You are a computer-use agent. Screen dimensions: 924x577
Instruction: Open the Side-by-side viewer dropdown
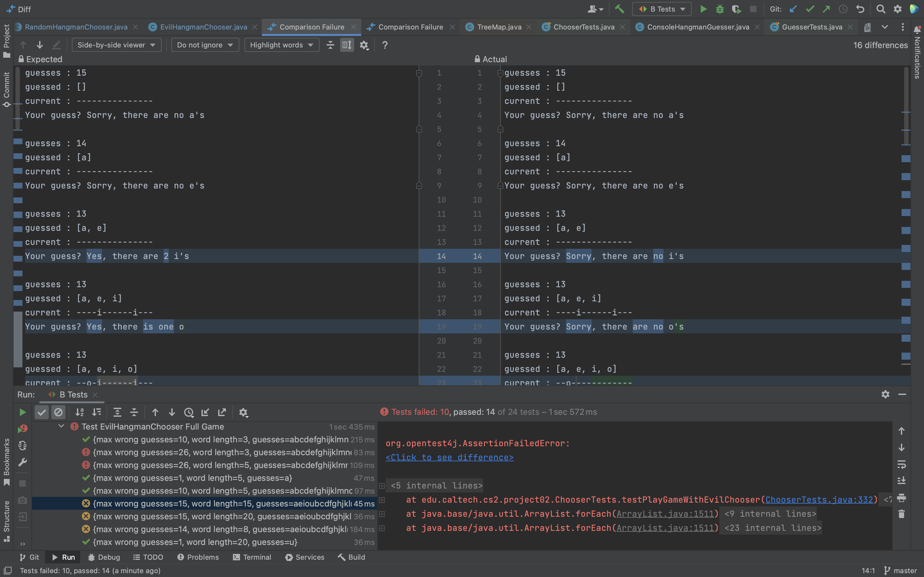pyautogui.click(x=116, y=45)
